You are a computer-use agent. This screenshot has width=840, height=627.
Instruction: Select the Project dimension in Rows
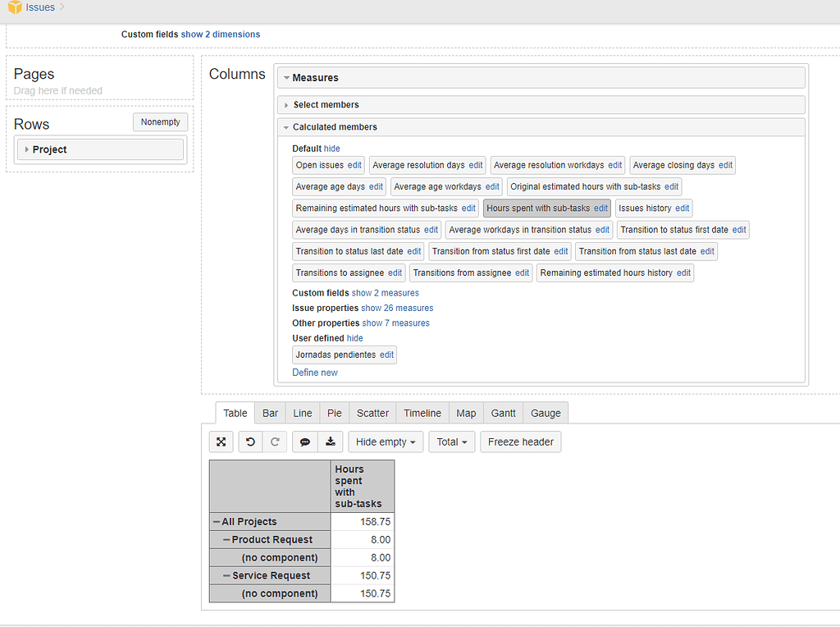[98, 149]
